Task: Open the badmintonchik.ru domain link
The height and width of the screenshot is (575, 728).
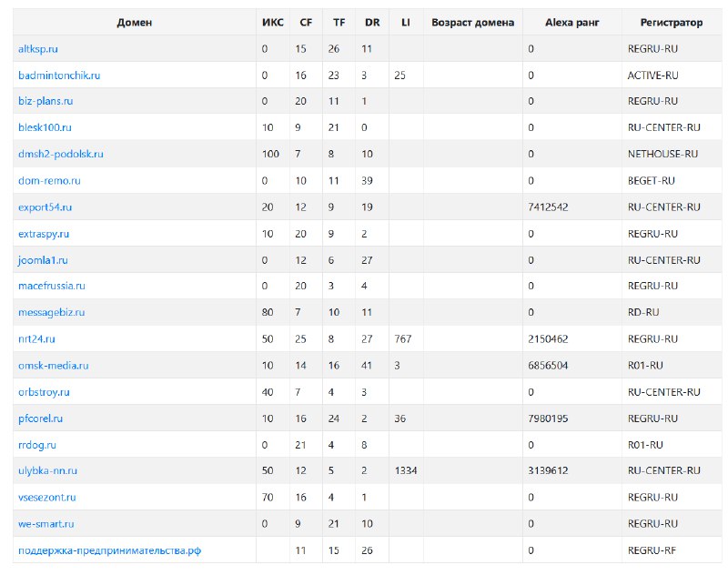Action: [59, 76]
